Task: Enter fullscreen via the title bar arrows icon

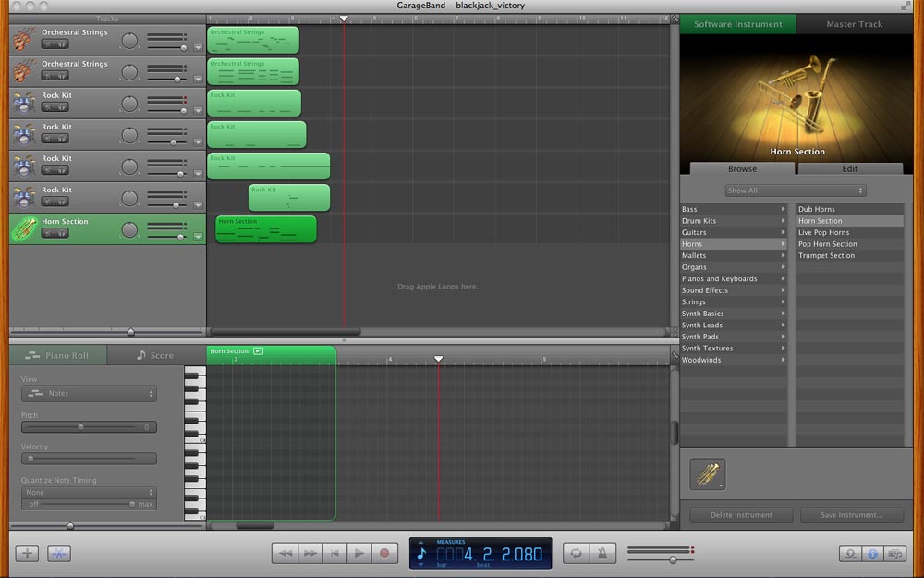Action: pos(906,6)
